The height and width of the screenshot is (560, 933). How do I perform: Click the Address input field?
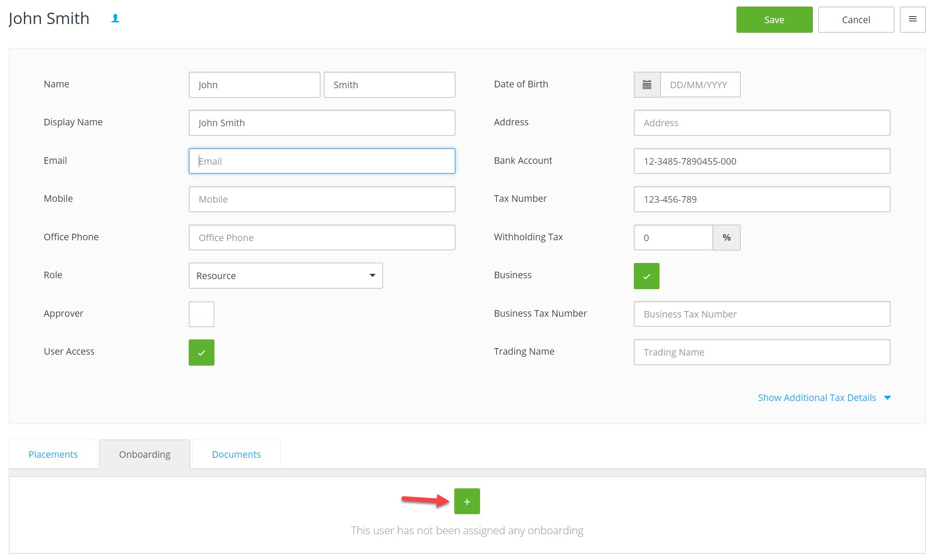coord(762,123)
